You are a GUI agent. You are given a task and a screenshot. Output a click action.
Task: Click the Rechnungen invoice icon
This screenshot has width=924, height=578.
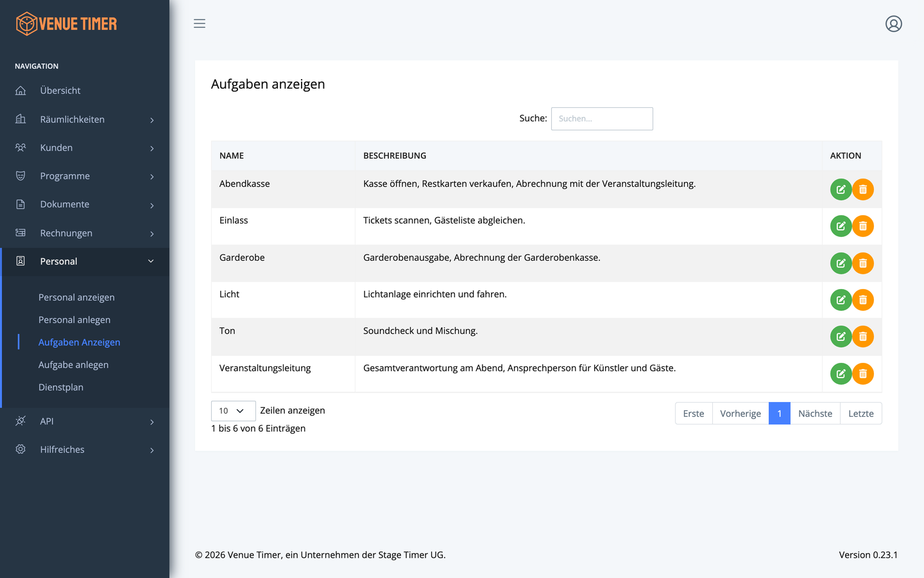point(21,232)
